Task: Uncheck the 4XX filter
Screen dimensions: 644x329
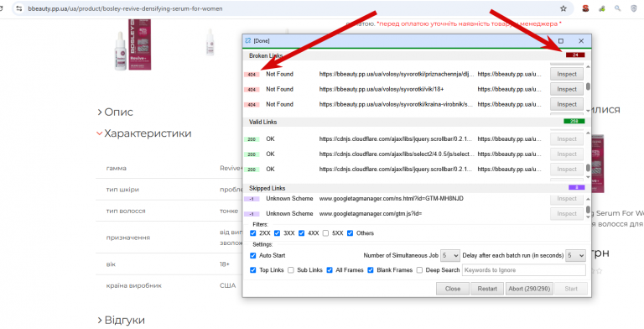Action: [x=302, y=233]
